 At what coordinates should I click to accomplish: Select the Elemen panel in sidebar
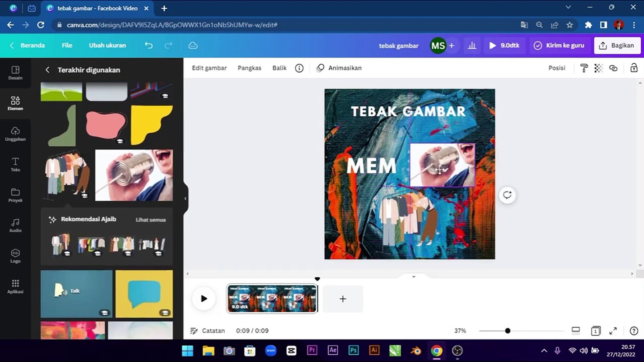click(x=15, y=102)
